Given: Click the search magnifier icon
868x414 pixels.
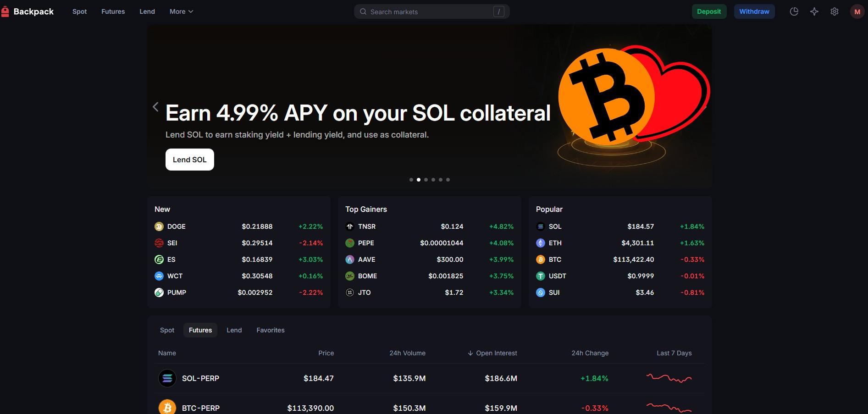Looking at the screenshot, I should coord(363,11).
